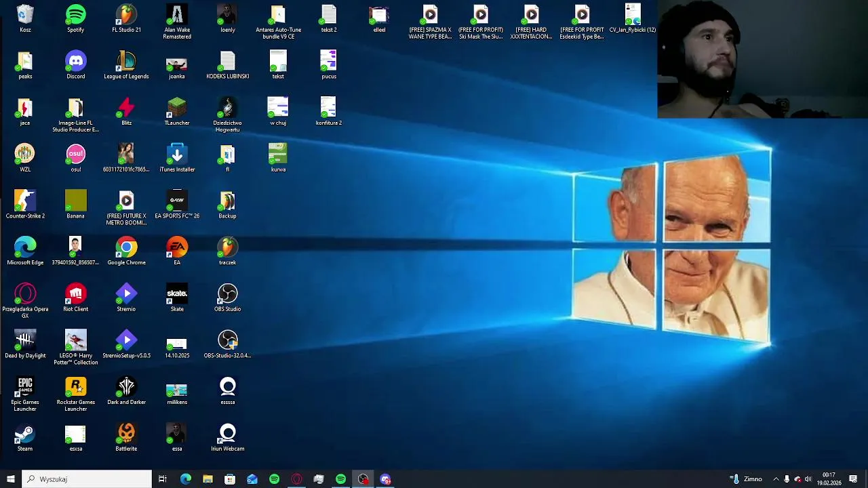Select the peaks folder icon

tap(25, 65)
